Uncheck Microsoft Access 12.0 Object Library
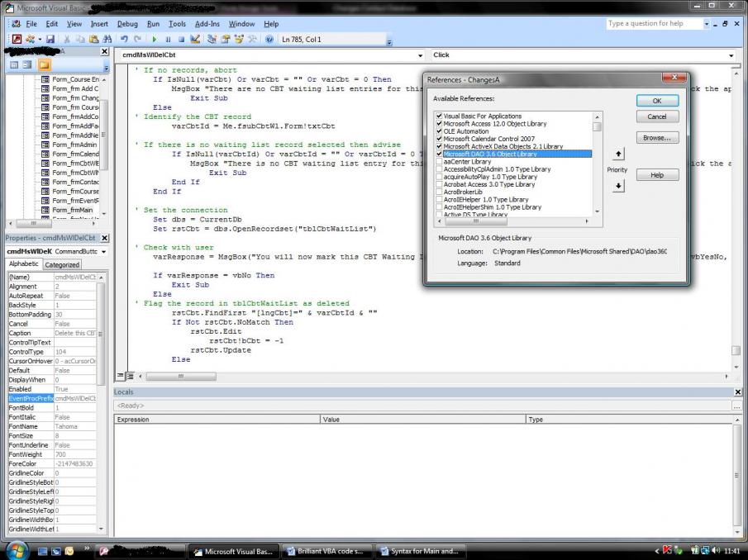 439,123
